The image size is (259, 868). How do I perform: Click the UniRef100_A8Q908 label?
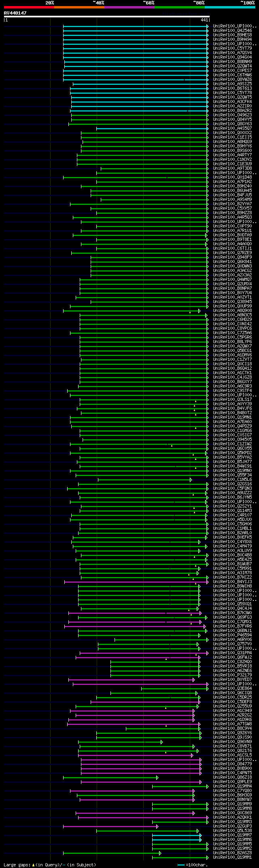(x=232, y=310)
